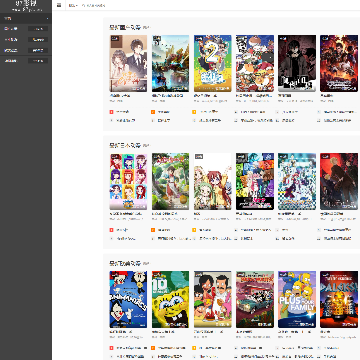Open the more link beside first section title

pyautogui.click(x=146, y=27)
